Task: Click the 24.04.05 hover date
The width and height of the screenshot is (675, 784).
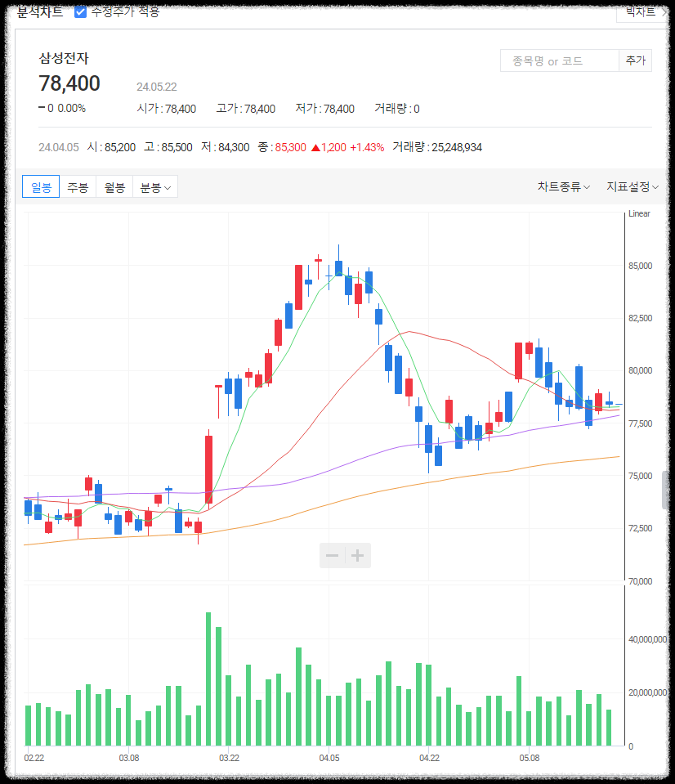Action: click(59, 147)
